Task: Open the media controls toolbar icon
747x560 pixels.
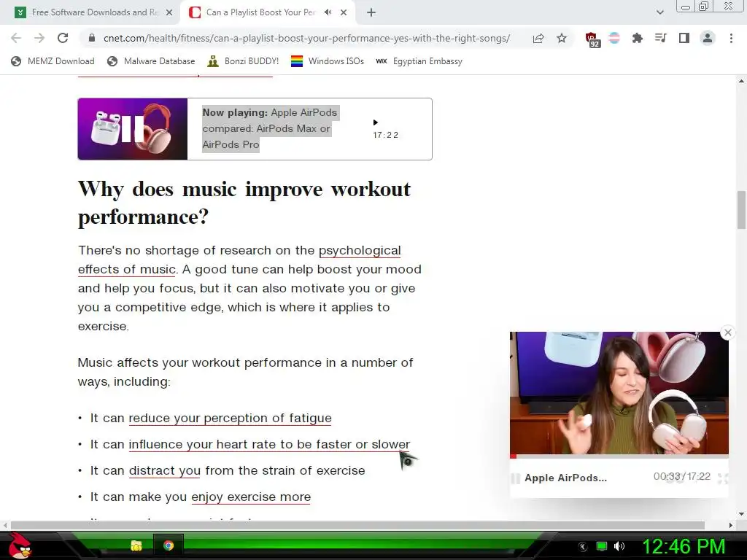Action: (660, 38)
